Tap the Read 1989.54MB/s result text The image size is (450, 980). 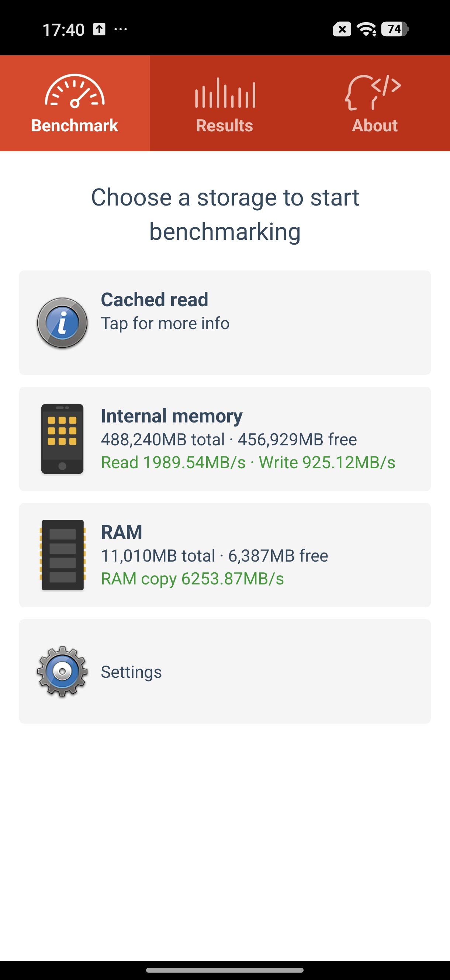(173, 463)
